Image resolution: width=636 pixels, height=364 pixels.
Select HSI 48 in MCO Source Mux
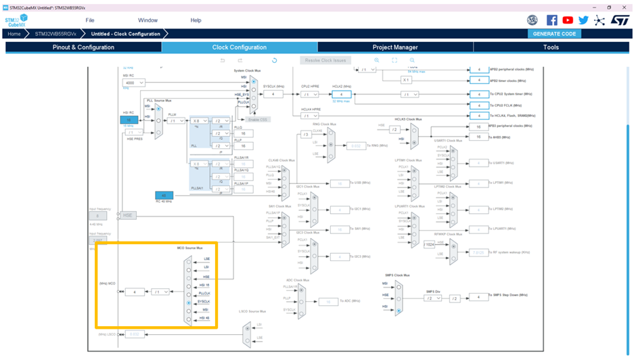pyautogui.click(x=189, y=319)
